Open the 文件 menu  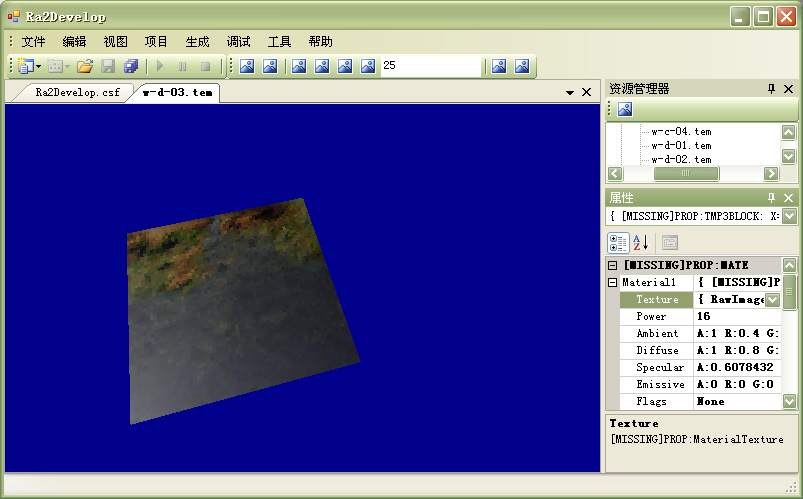[34, 42]
